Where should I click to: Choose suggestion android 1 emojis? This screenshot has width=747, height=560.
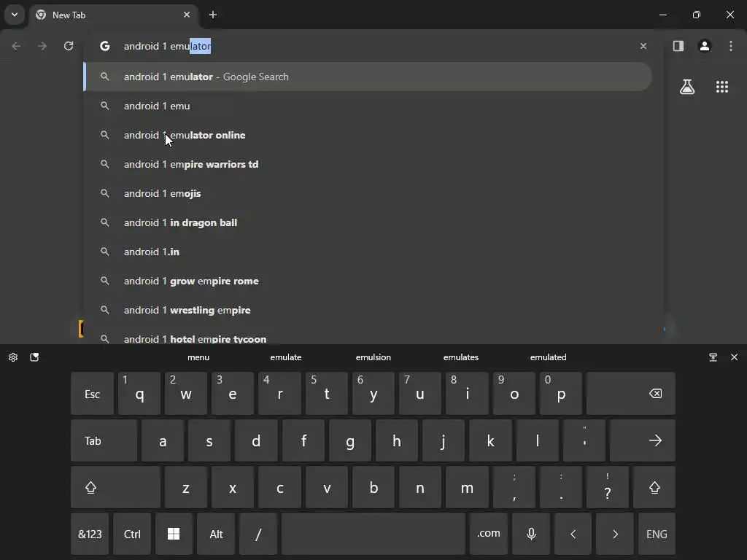tap(368, 193)
